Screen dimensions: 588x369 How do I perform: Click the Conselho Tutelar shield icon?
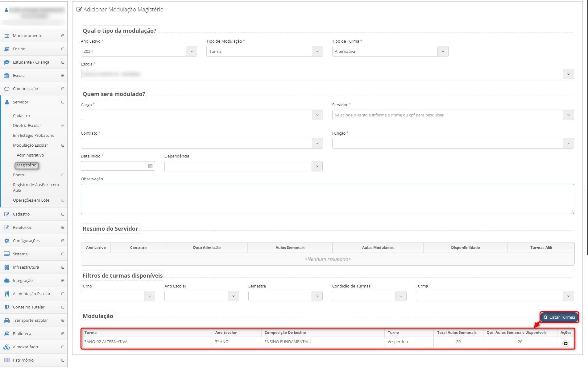point(7,307)
